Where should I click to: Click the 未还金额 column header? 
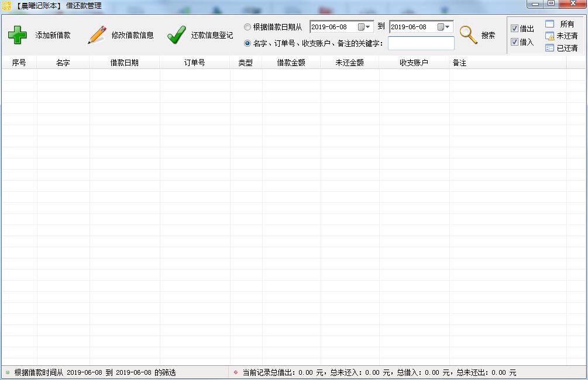pos(349,63)
